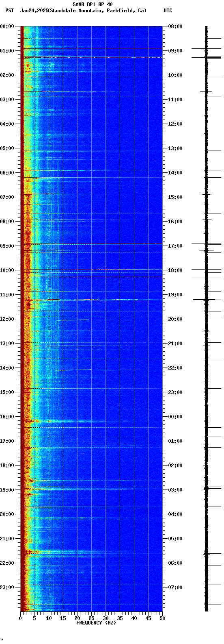Click the "05:00" label on the PST axis

(x=7, y=148)
